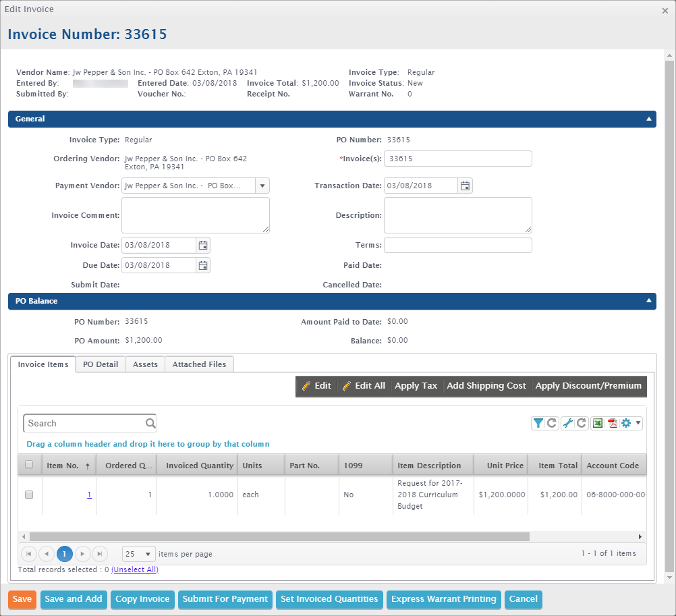This screenshot has height=616, width=676.
Task: Open the Due Date calendar picker
Action: tap(203, 266)
